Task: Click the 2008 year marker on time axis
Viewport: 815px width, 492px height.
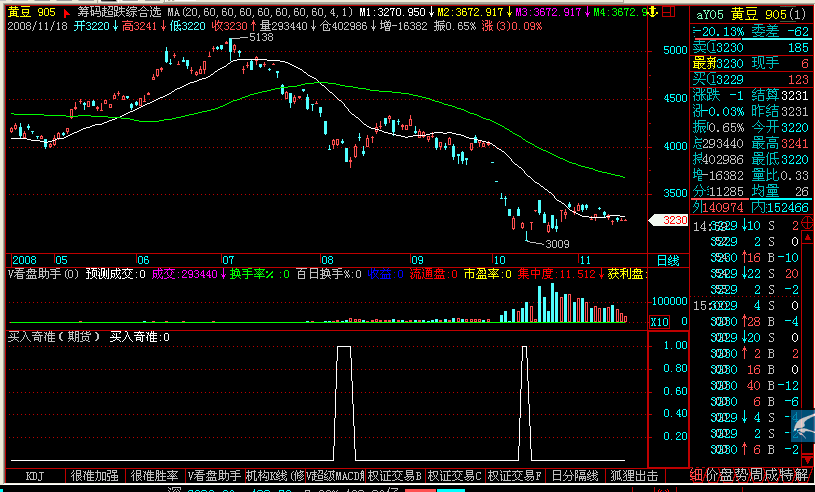Action: tap(24, 260)
